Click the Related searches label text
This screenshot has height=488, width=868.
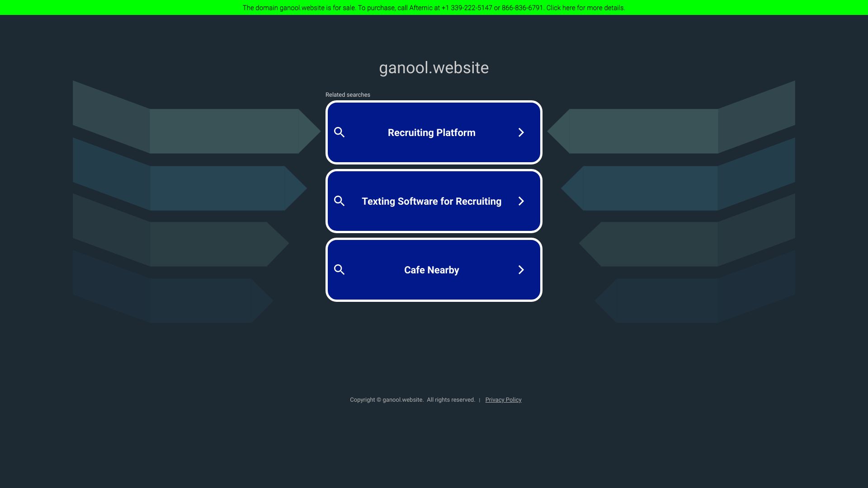coord(348,95)
